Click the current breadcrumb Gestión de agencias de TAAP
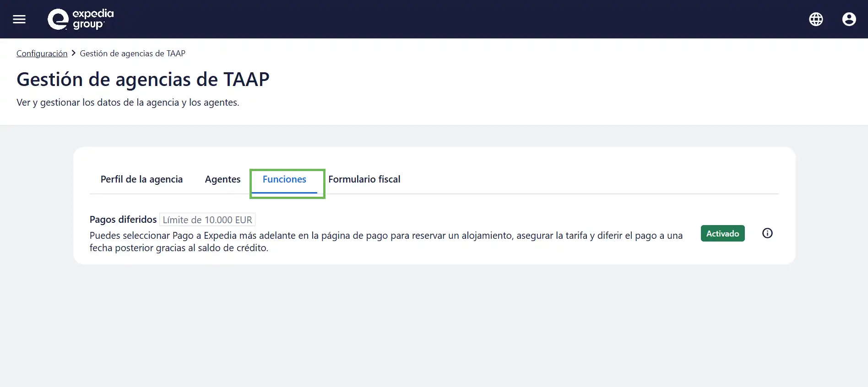868x387 pixels. 132,54
